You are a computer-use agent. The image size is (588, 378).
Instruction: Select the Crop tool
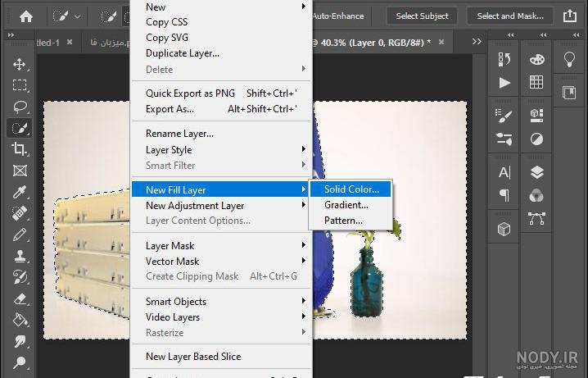[x=20, y=149]
